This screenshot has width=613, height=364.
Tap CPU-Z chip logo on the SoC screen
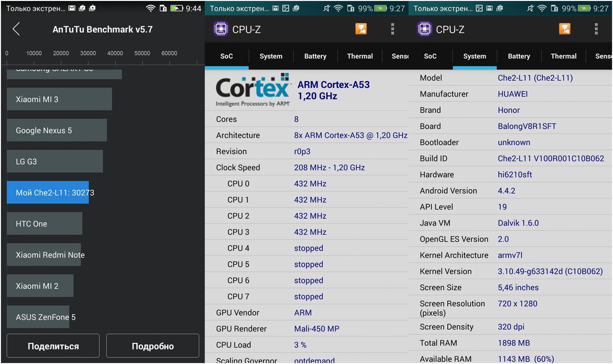pos(221,29)
